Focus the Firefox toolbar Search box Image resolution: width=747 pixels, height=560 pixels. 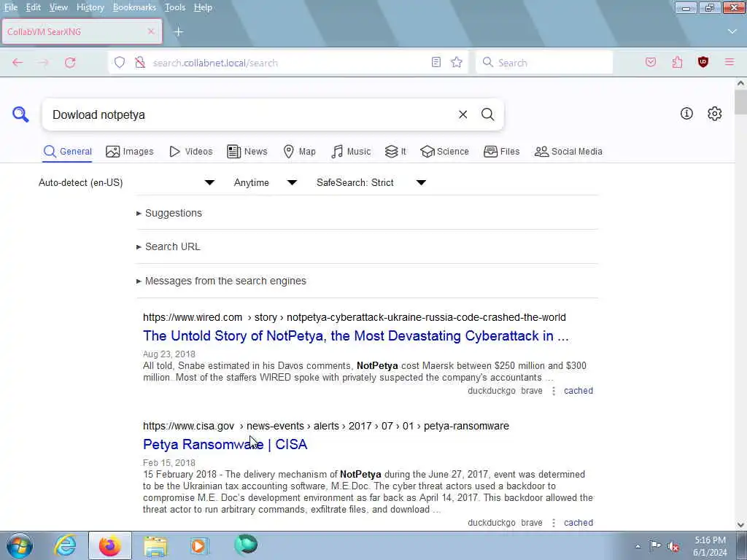[x=544, y=63]
